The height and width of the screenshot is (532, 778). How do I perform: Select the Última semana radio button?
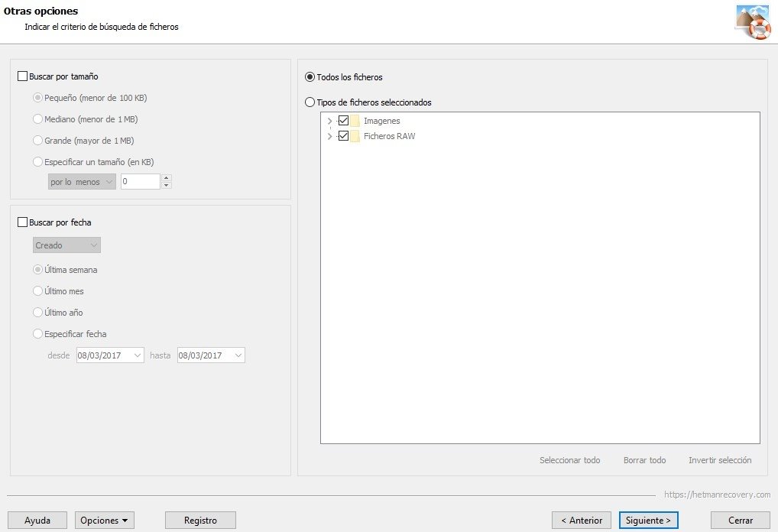click(x=37, y=270)
